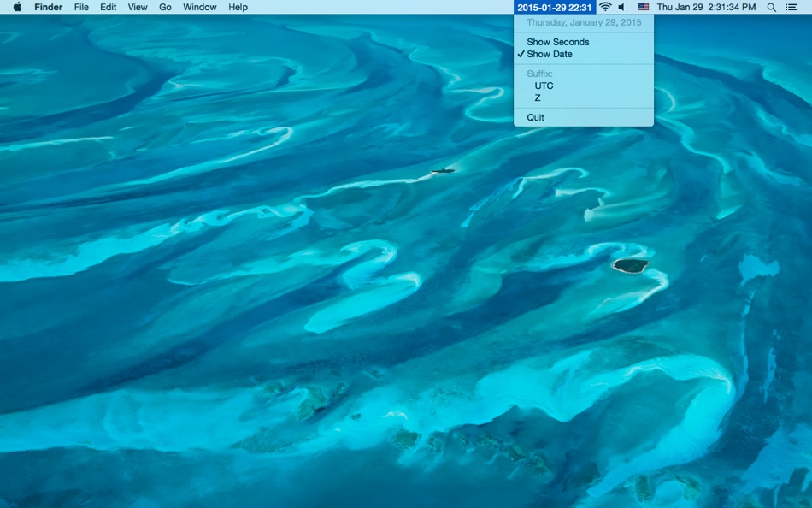Open the File menu
The height and width of the screenshot is (508, 812).
pos(81,7)
